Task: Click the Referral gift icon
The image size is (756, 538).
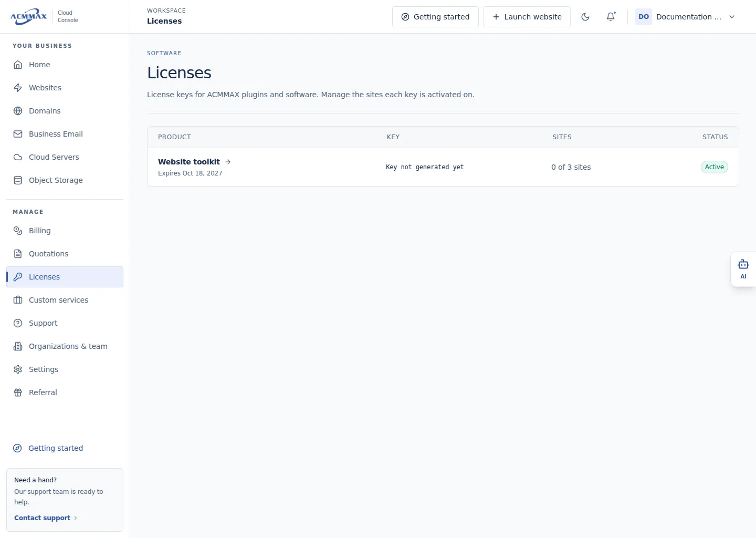Action: [x=18, y=392]
